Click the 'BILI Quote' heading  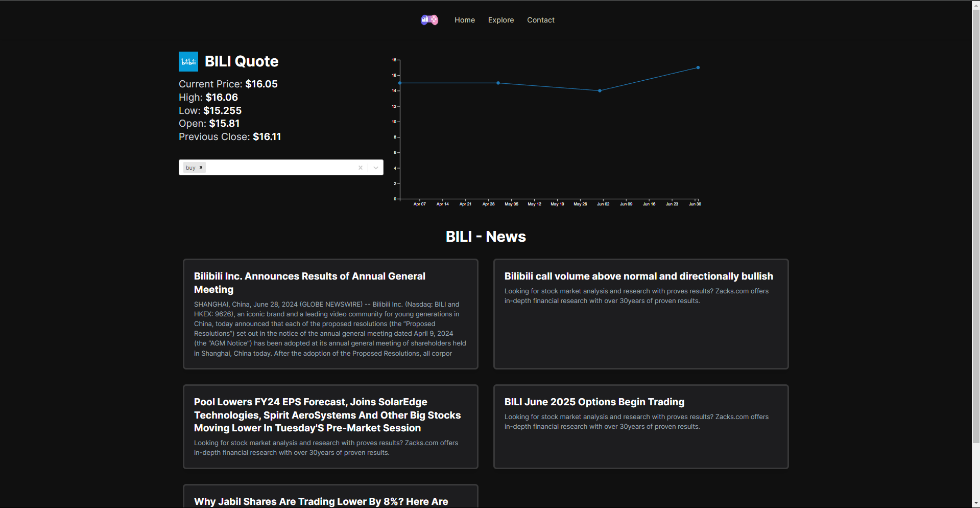(x=242, y=61)
